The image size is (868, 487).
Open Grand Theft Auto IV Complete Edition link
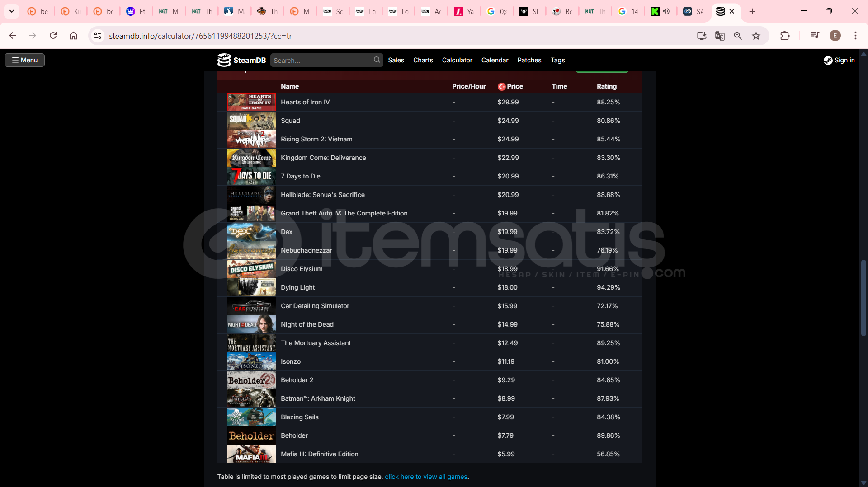pos(344,213)
